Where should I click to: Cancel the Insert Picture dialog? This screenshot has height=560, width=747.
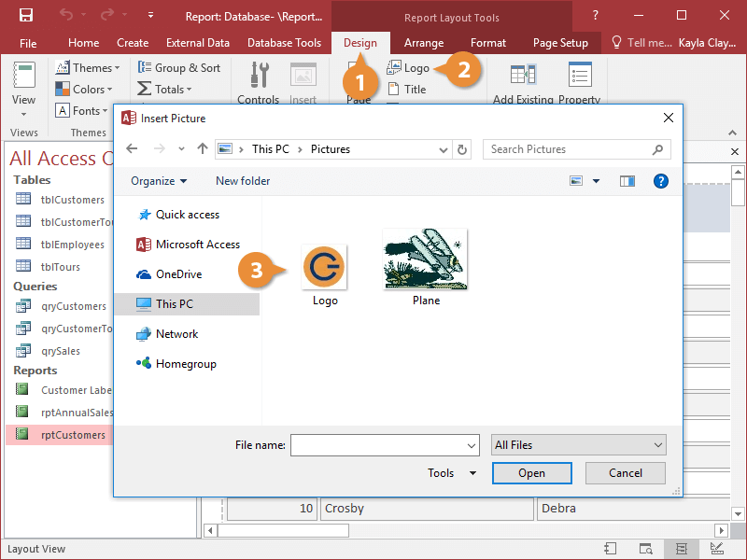[625, 473]
